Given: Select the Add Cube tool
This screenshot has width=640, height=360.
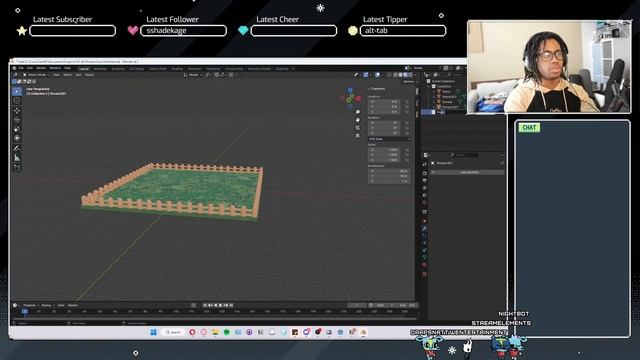Looking at the screenshot, I should 17,167.
